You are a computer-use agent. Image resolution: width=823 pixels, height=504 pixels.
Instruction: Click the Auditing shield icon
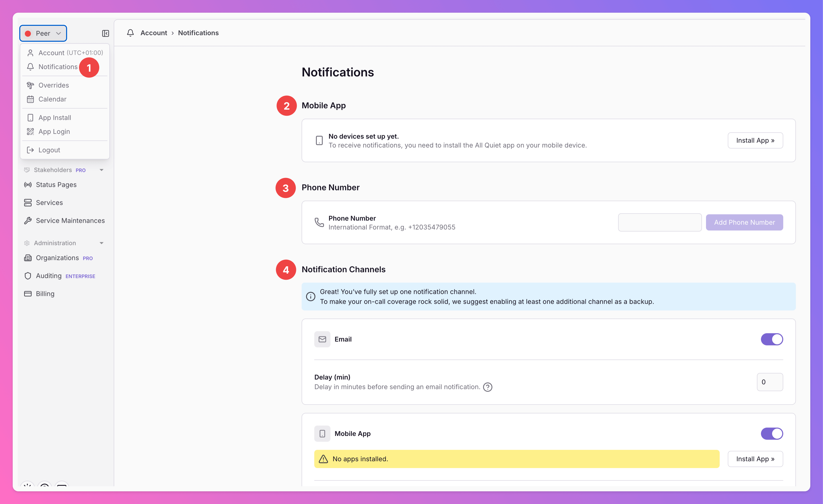(x=28, y=276)
